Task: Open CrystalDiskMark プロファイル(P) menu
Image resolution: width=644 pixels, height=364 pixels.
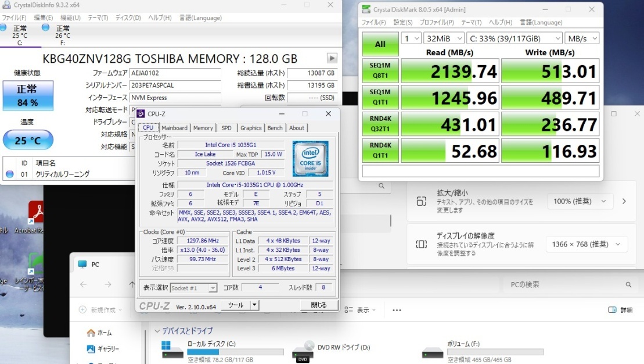Action: [437, 22]
